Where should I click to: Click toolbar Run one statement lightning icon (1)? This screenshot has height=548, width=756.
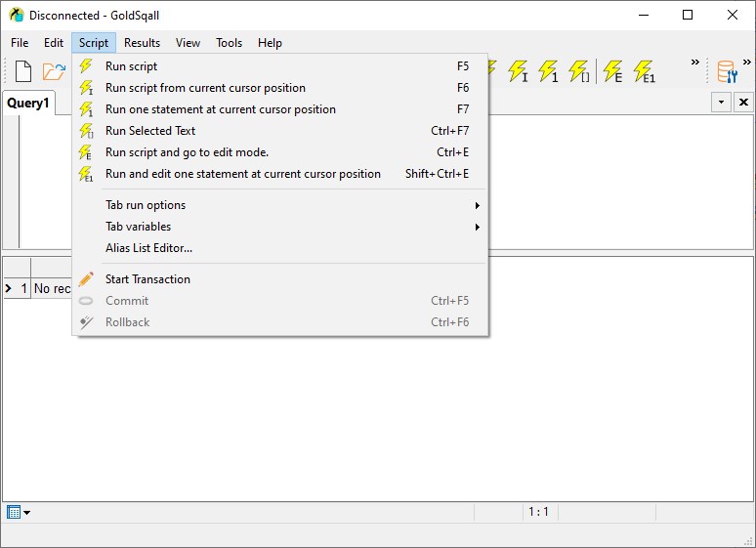point(548,71)
